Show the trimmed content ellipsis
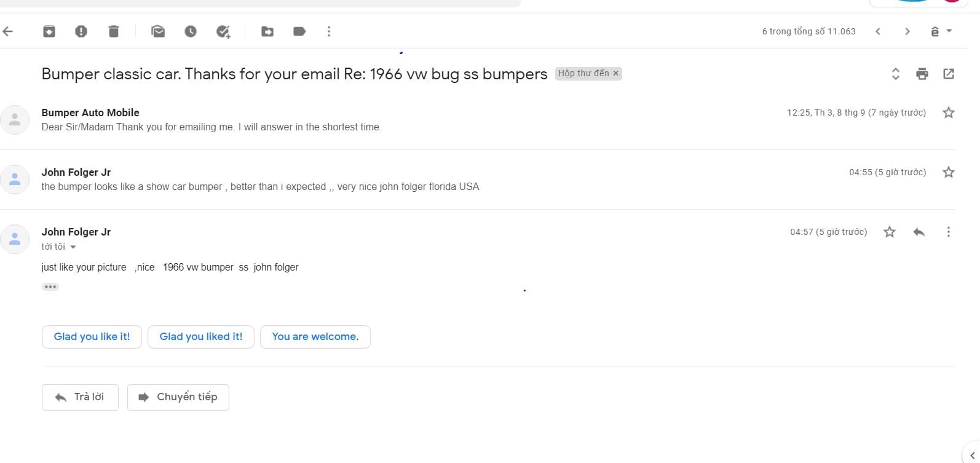 [x=50, y=287]
